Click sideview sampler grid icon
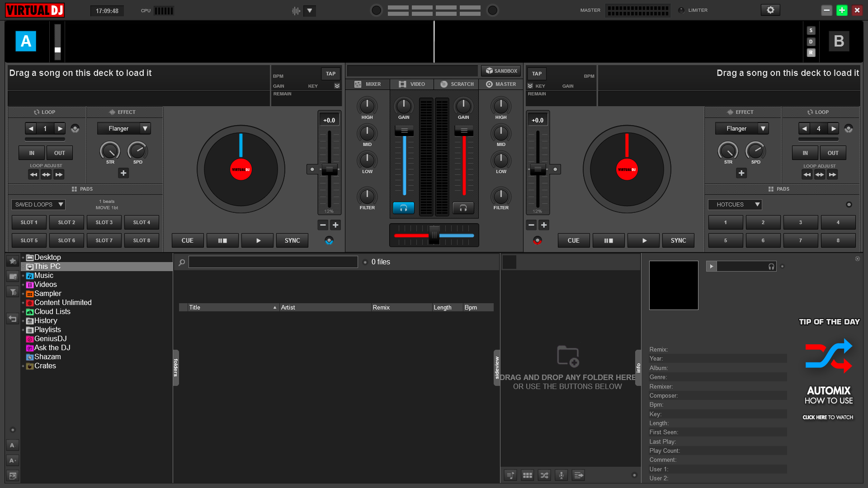868x488 pixels. (527, 475)
